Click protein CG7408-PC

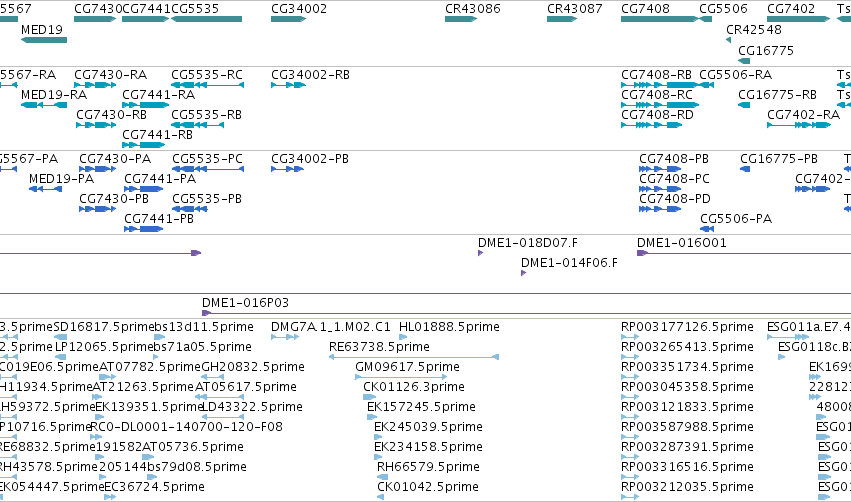pyautogui.click(x=660, y=189)
